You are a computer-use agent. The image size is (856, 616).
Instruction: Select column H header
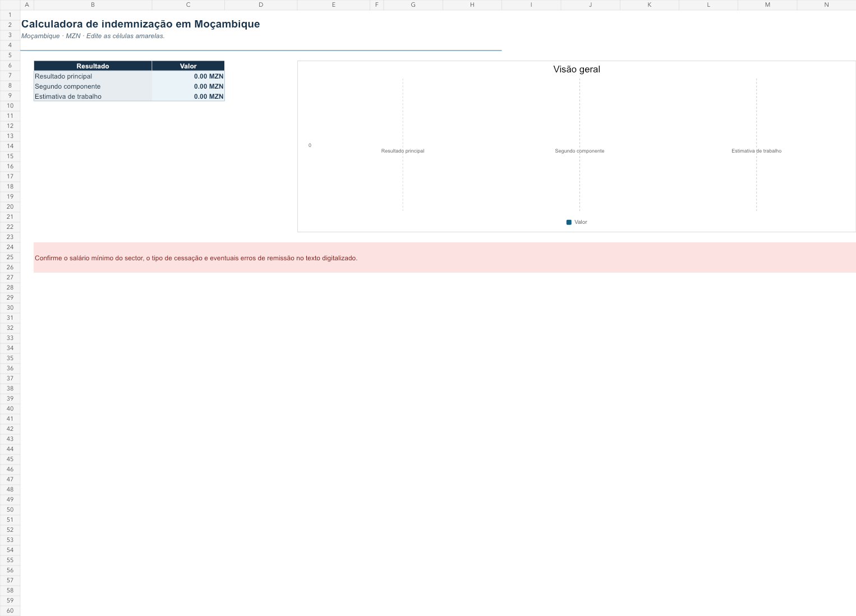pyautogui.click(x=472, y=5)
